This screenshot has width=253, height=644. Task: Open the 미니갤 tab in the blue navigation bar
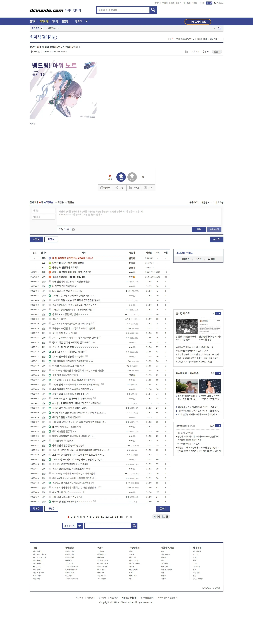coord(55,22)
